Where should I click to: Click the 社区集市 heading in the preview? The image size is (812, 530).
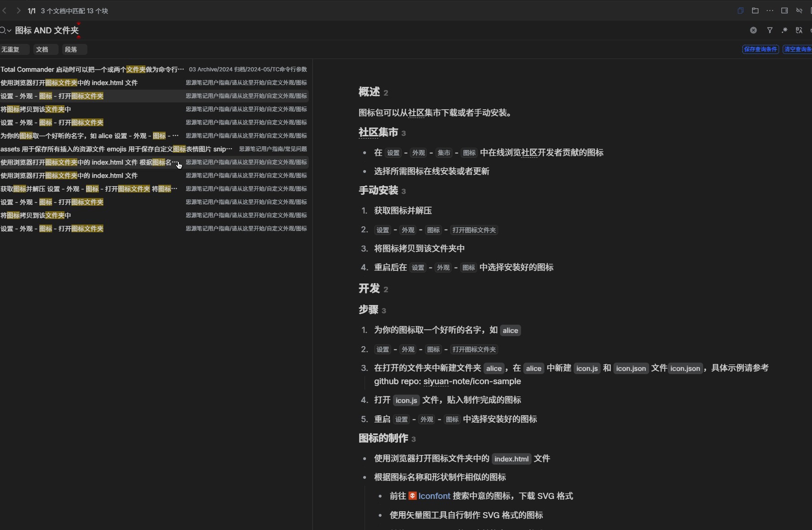click(x=378, y=133)
